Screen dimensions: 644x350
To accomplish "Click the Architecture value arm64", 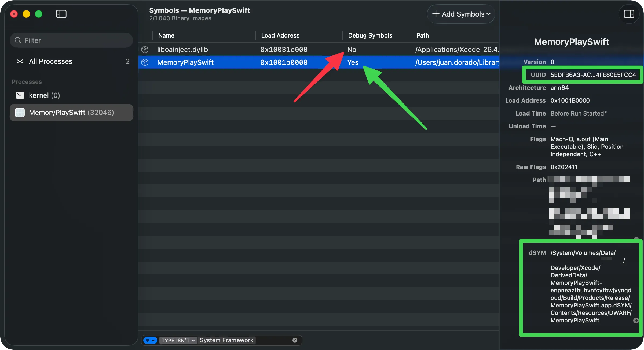I will pos(559,88).
